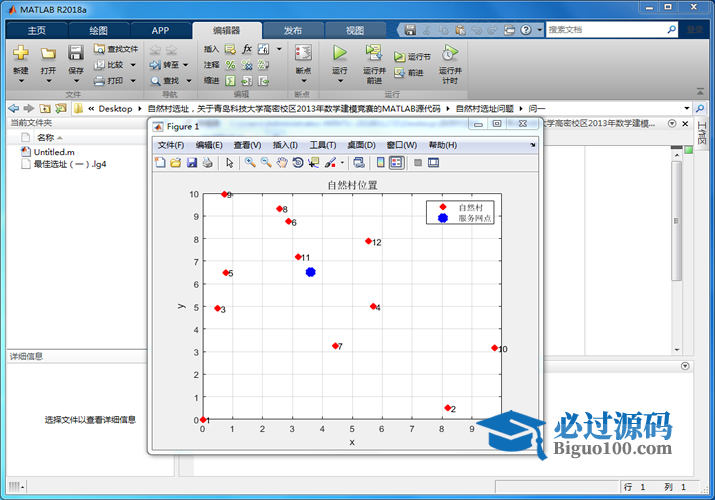Click the Go To (转至) button
This screenshot has width=715, height=500.
[x=165, y=65]
